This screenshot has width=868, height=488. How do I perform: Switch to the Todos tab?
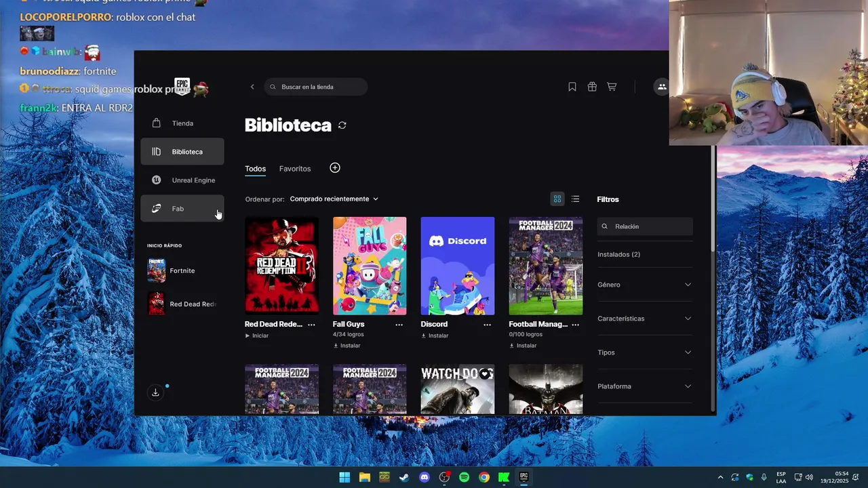pos(255,169)
